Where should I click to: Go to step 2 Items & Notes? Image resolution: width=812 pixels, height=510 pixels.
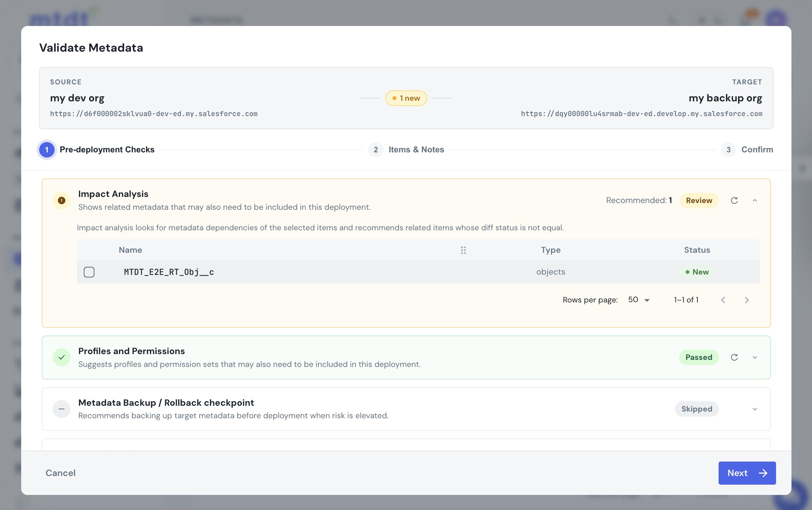click(x=406, y=150)
